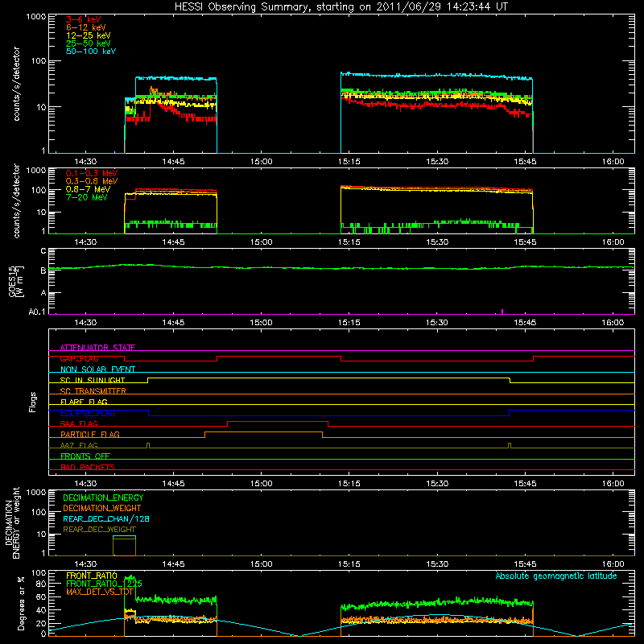Click the 14:45 tick label under the decimation panel
The width and height of the screenshot is (644, 644).
(x=173, y=564)
